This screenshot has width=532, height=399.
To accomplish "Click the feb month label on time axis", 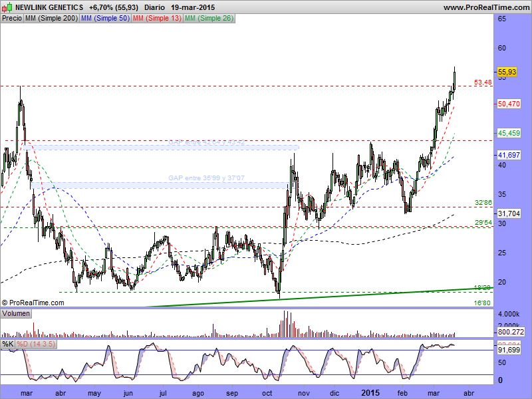I will 402,393.
